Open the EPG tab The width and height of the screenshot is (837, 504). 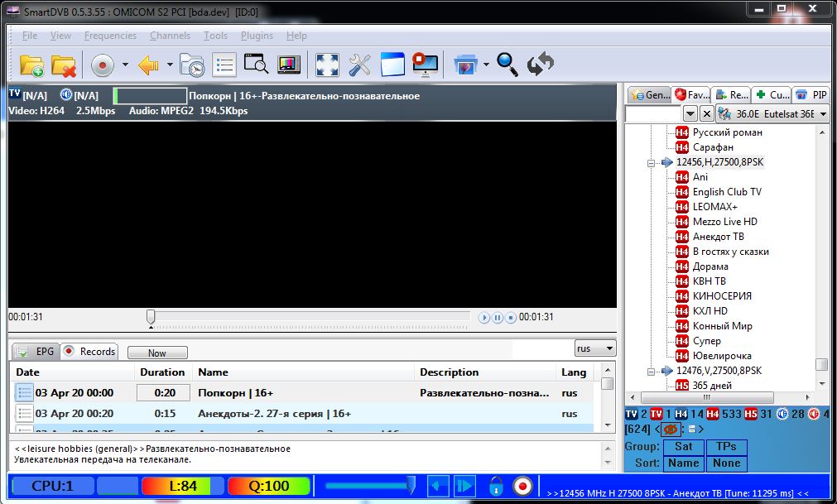[x=36, y=352]
